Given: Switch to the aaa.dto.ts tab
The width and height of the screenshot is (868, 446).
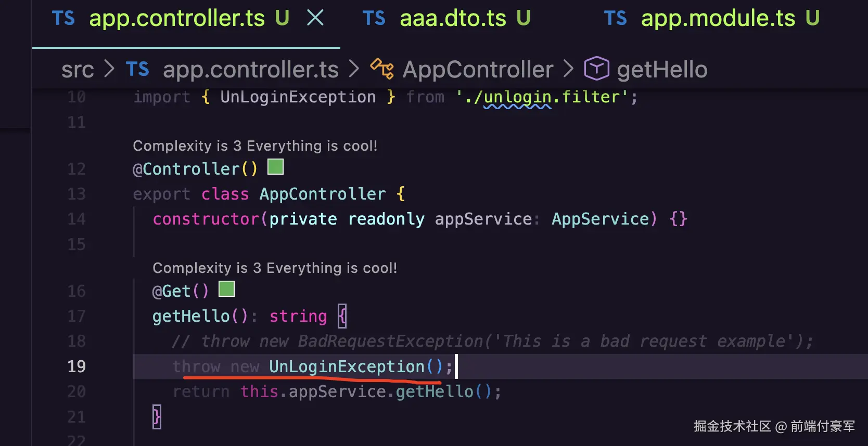Looking at the screenshot, I should click(453, 19).
